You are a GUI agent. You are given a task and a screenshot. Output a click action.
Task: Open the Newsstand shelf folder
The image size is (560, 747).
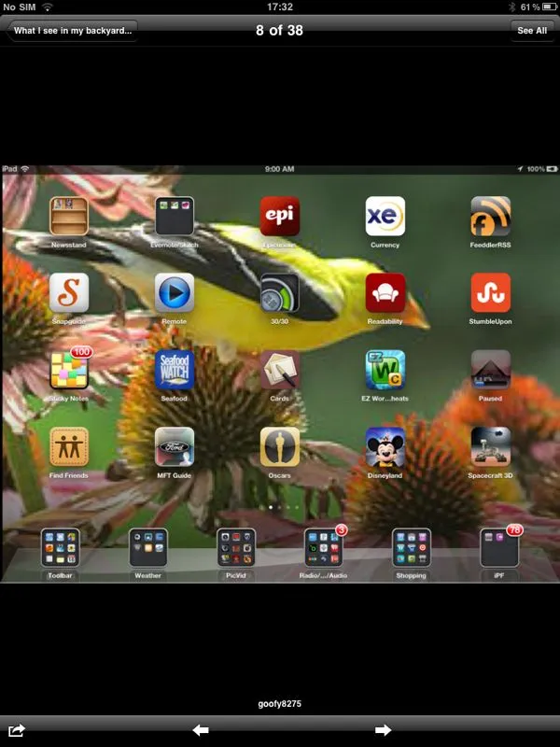[x=69, y=217]
